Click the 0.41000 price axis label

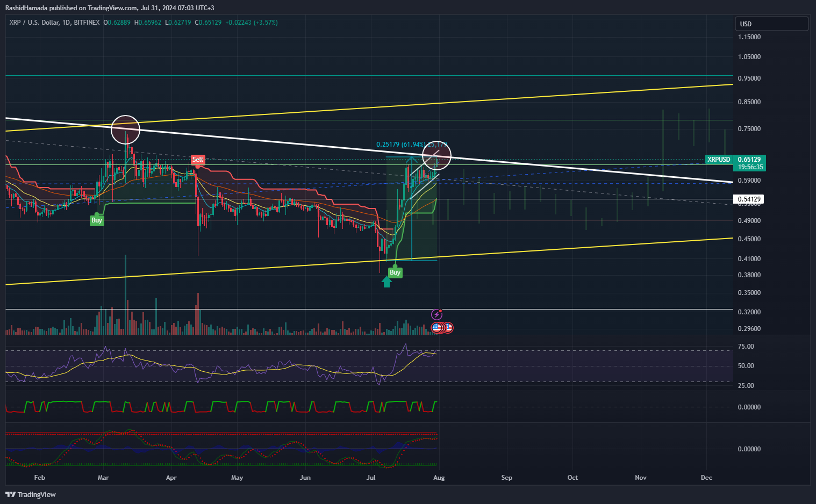pyautogui.click(x=749, y=259)
